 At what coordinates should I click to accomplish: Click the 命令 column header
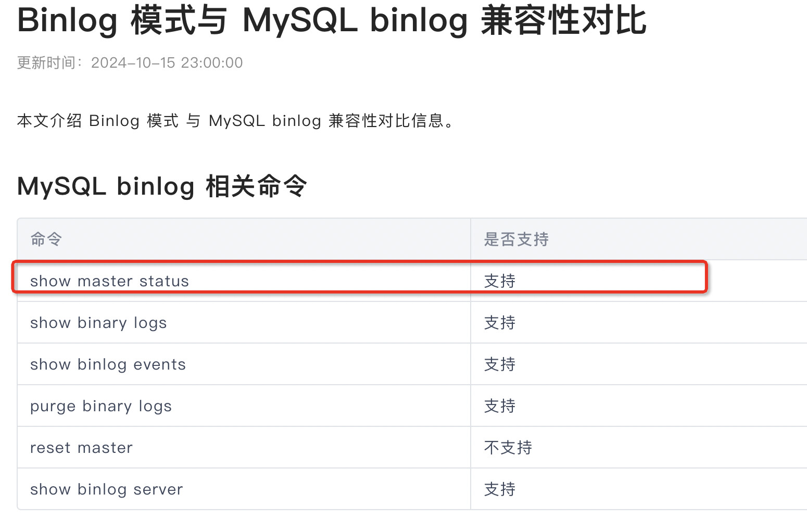pos(46,239)
